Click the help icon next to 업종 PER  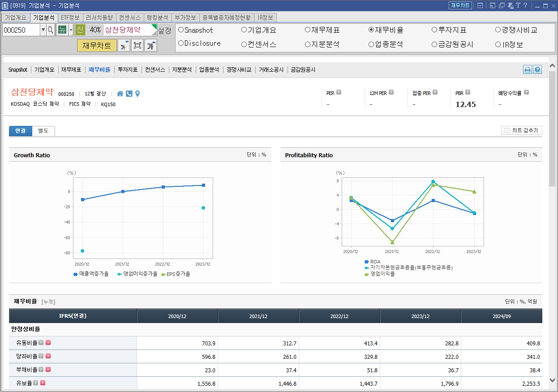coord(435,93)
